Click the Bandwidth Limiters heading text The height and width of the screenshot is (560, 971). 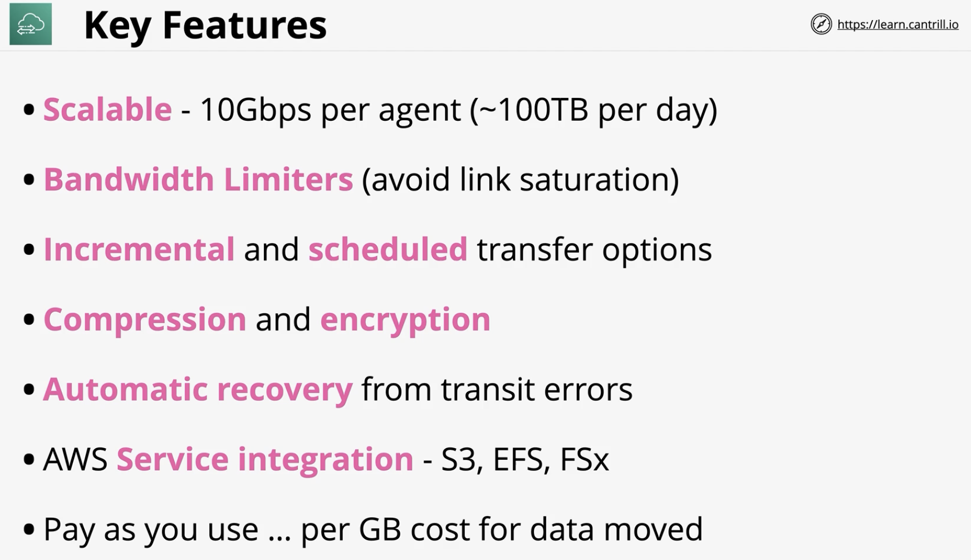(198, 179)
